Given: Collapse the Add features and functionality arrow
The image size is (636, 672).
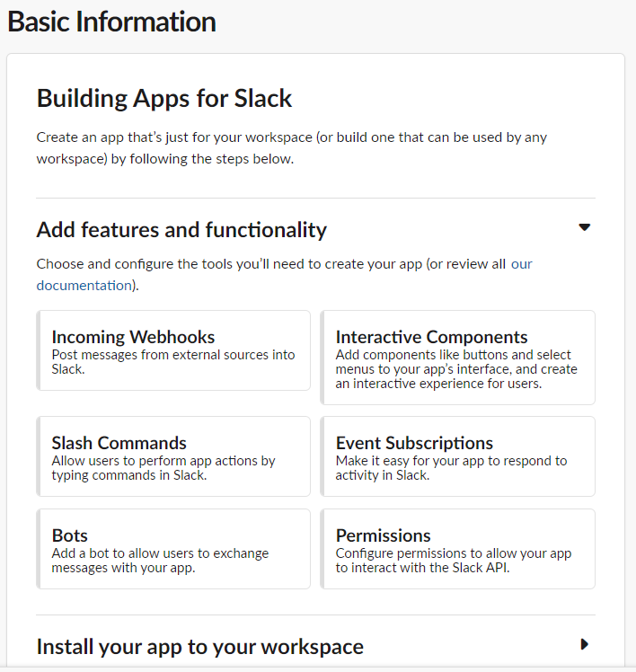Looking at the screenshot, I should coord(584,227).
